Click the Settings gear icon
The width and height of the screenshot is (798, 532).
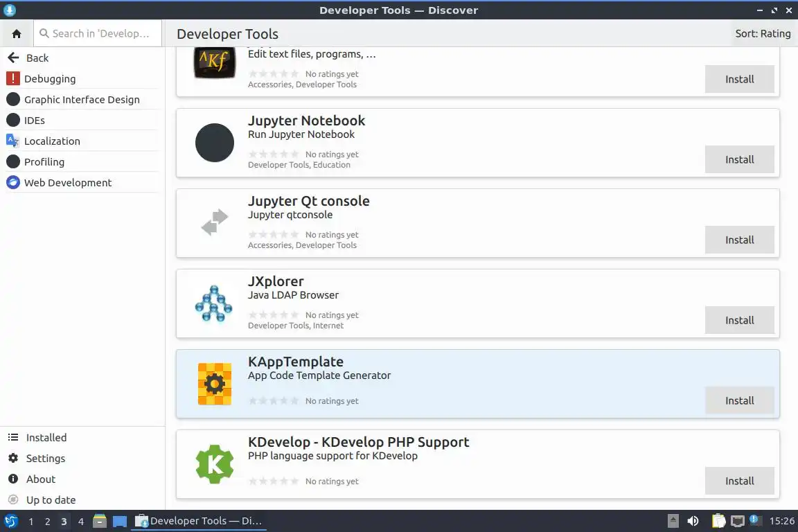coord(13,458)
